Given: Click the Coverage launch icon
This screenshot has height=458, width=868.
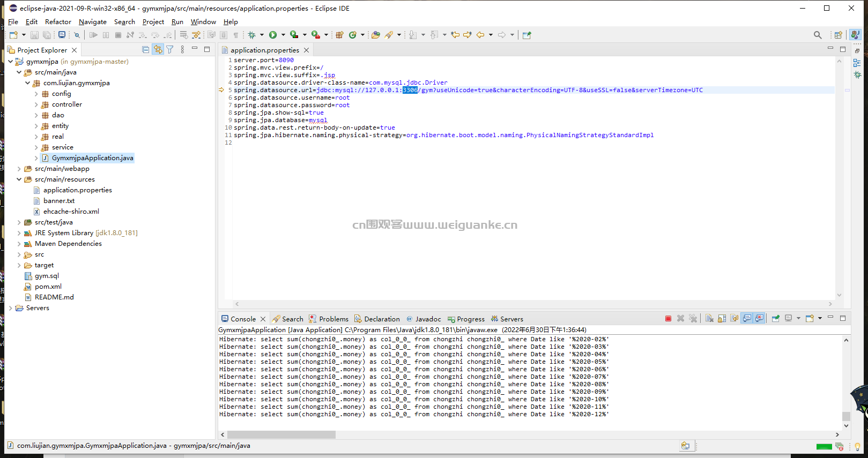Looking at the screenshot, I should [x=294, y=35].
